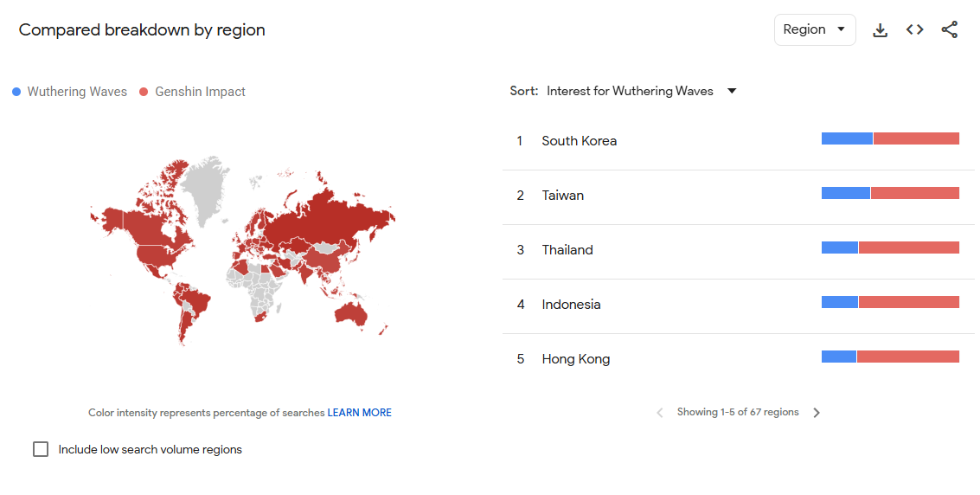Click the red Genshin Impact legend dot

144,92
